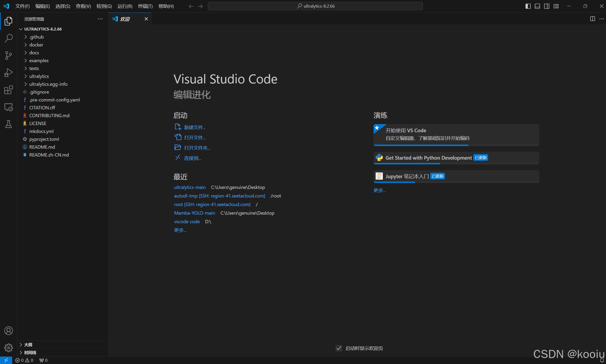
Task: Expand the ultralytics folder
Action: click(x=39, y=76)
